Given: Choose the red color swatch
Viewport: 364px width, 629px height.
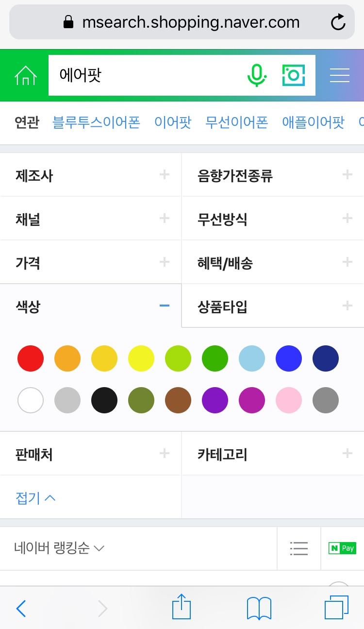Looking at the screenshot, I should point(31,359).
